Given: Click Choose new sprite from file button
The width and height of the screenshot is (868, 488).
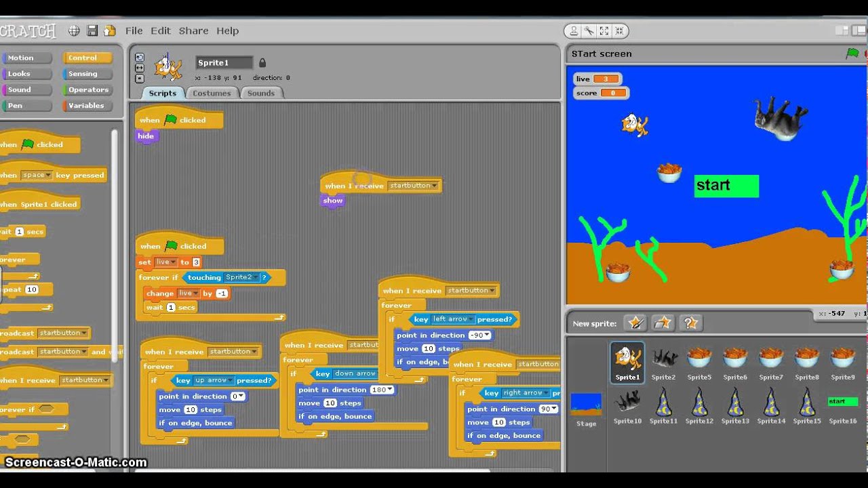Looking at the screenshot, I should click(663, 323).
